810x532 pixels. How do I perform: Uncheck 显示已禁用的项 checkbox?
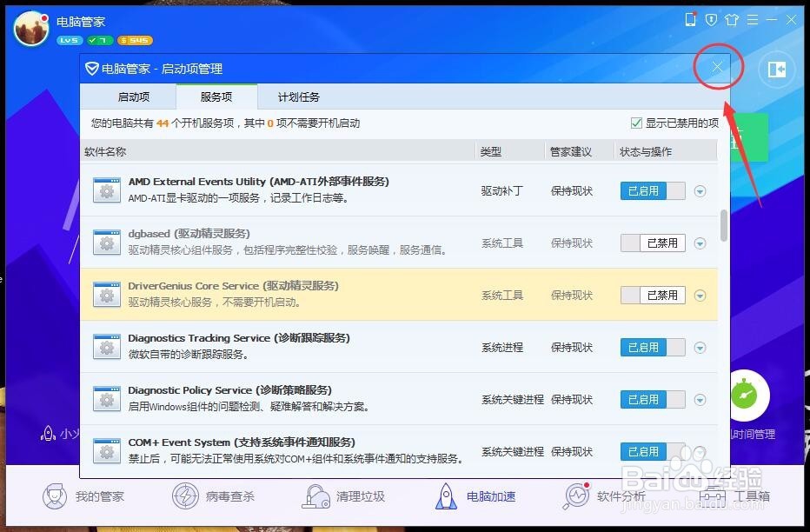[636, 123]
